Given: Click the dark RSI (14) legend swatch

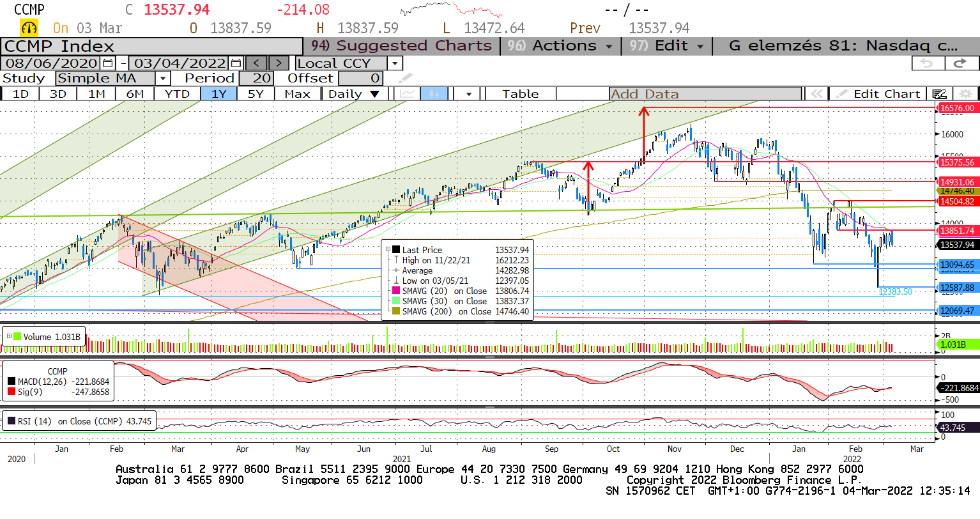Looking at the screenshot, I should click(x=11, y=421).
